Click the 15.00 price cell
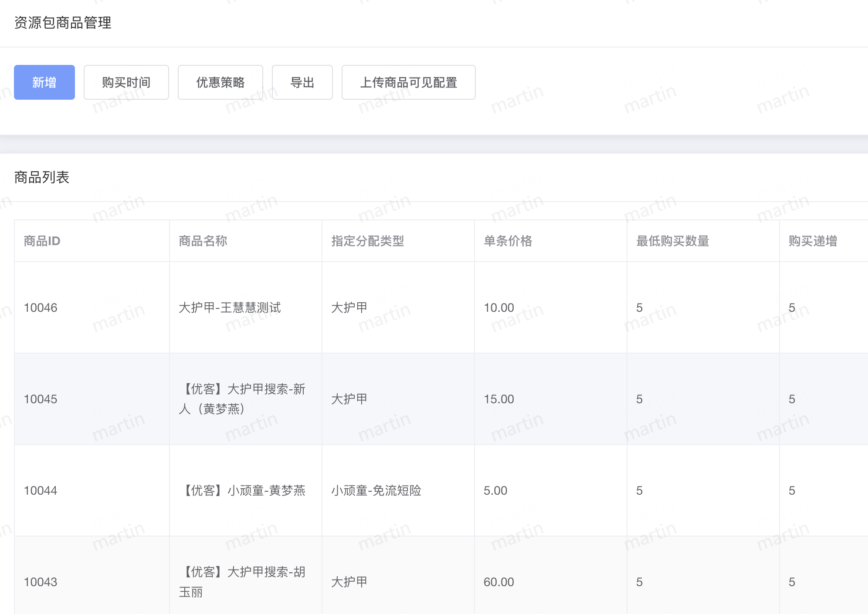Image resolution: width=868 pixels, height=614 pixels. click(x=498, y=399)
